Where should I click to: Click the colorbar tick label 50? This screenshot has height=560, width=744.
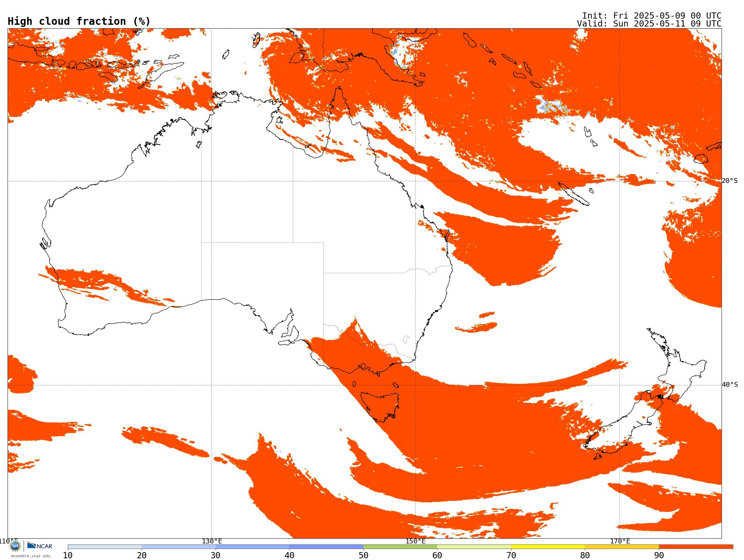(363, 556)
